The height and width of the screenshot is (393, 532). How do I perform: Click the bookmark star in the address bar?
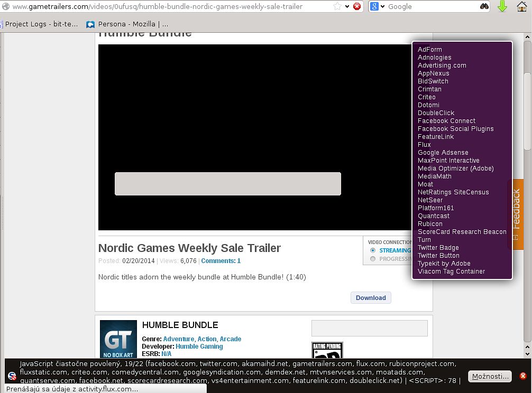(337, 7)
